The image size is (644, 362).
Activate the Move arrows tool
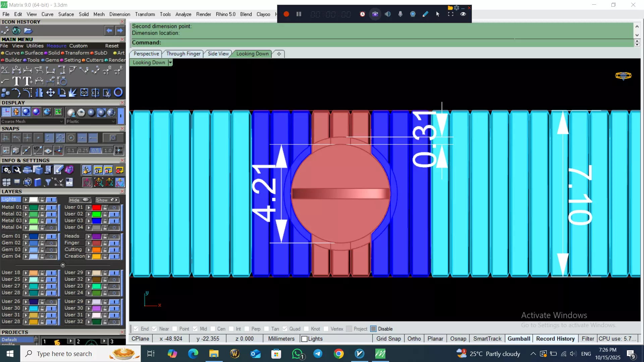pos(50,93)
